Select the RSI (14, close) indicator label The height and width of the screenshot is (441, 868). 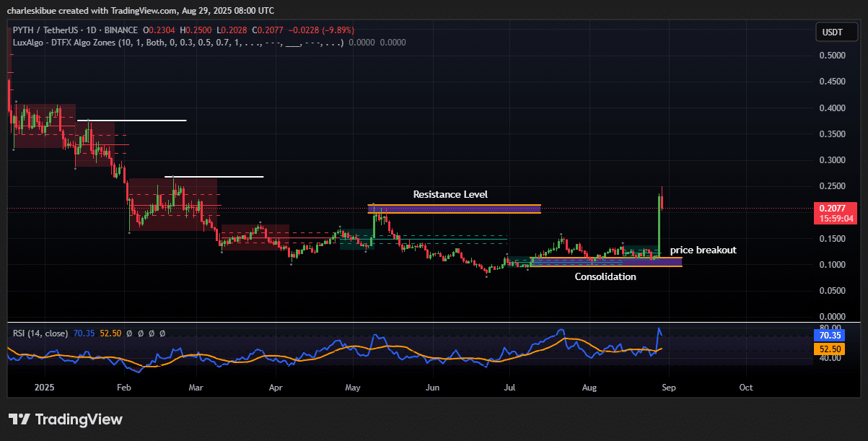coord(40,333)
